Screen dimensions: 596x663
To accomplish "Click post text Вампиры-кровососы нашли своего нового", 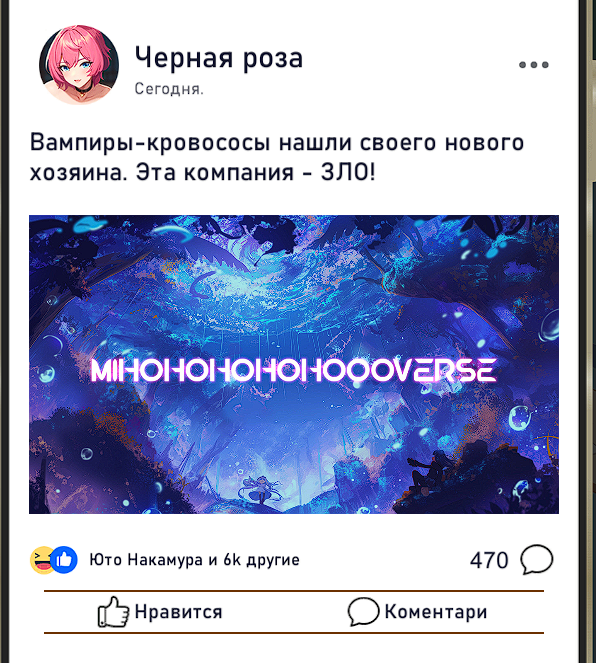I will click(x=277, y=142).
